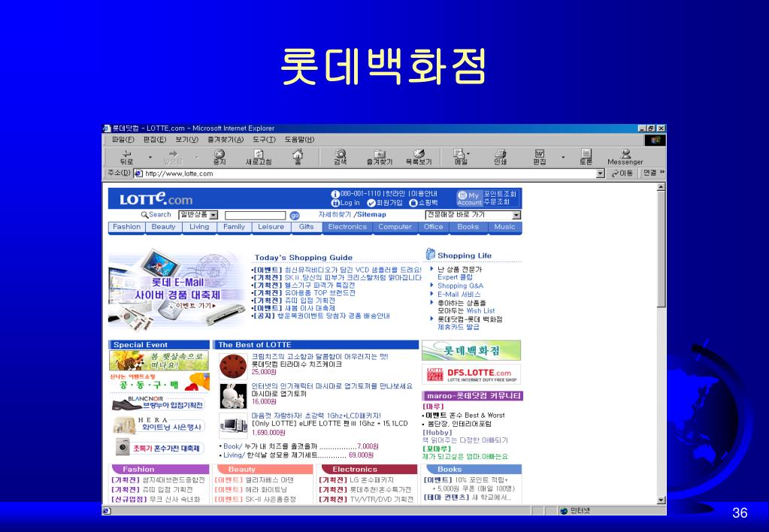Click the blue go search button

pos(294,215)
